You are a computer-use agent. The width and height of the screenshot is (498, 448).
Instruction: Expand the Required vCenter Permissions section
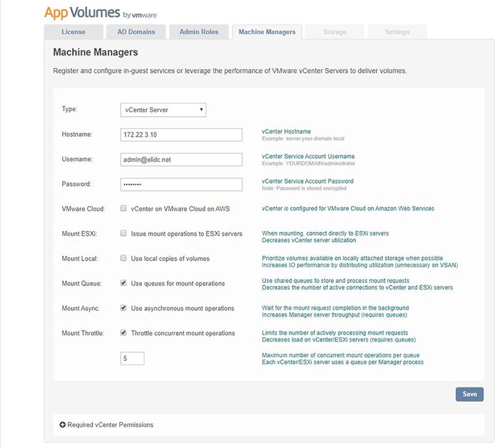pos(110,425)
